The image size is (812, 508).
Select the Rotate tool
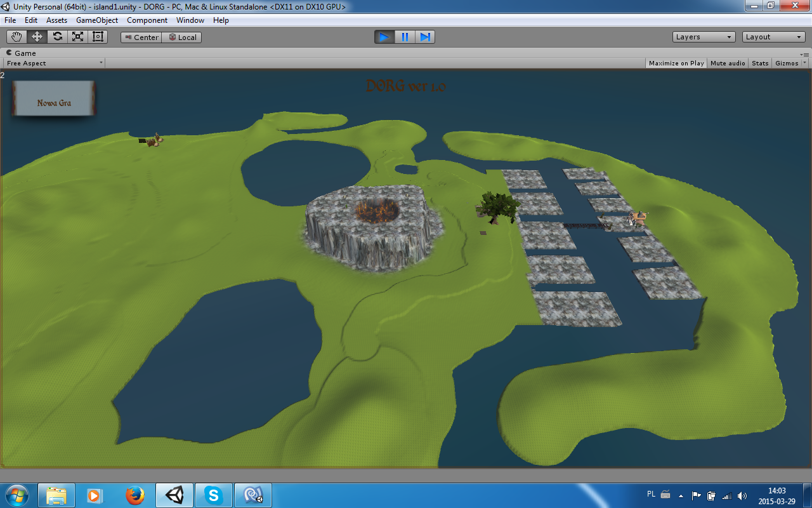(x=57, y=37)
